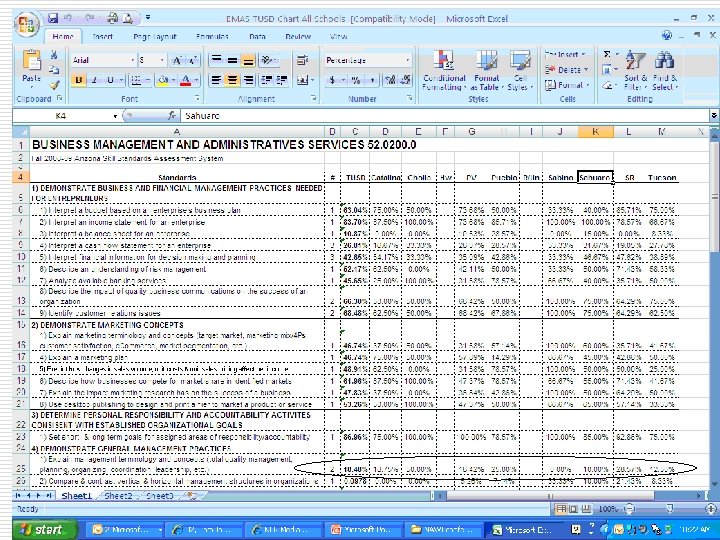Viewport: 720px width, 540px height.
Task: Click the Insert Function fx button
Action: 172,116
